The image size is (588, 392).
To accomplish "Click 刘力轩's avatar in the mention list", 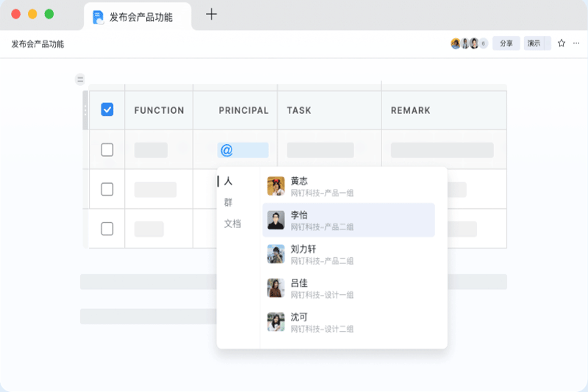I will [276, 254].
